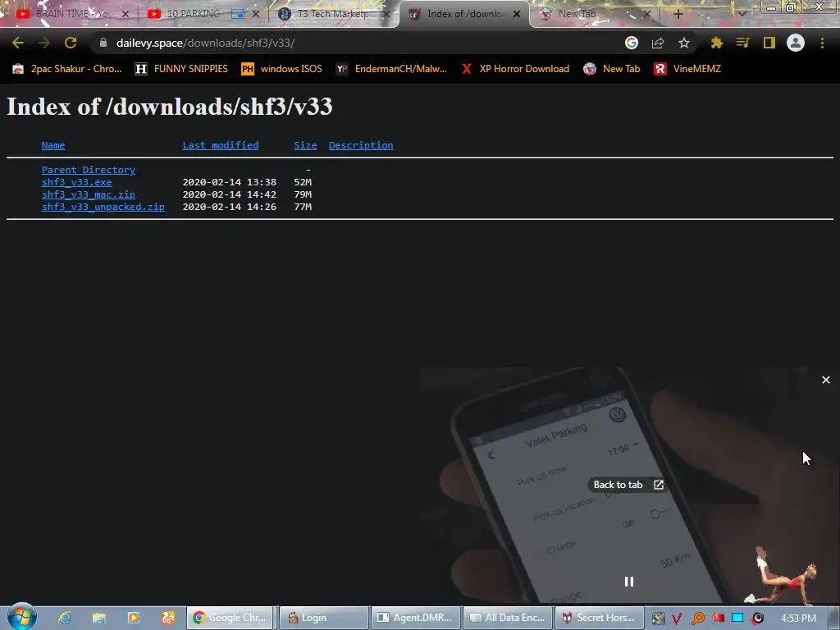View site security lock info

click(x=103, y=43)
